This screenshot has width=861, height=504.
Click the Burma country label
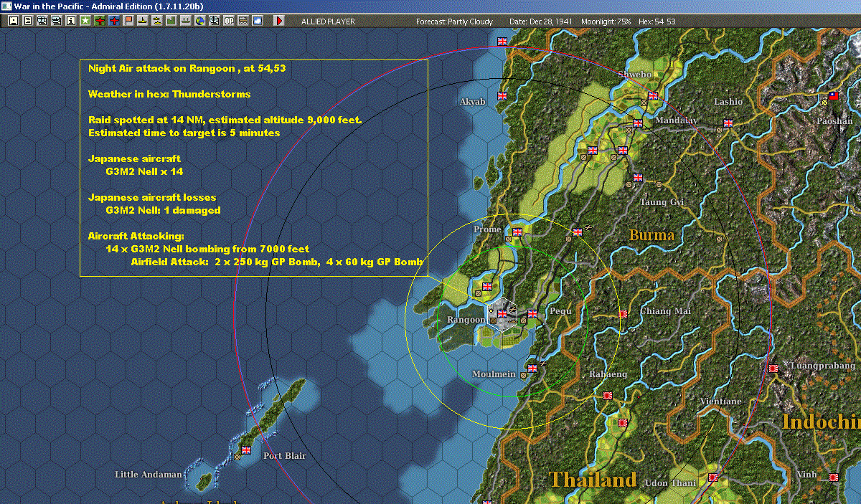[651, 235]
